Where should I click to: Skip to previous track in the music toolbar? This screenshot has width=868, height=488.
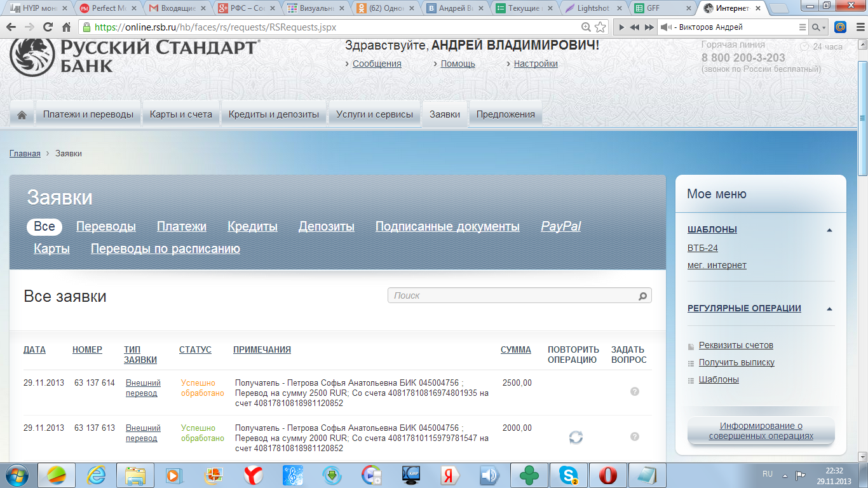(634, 27)
